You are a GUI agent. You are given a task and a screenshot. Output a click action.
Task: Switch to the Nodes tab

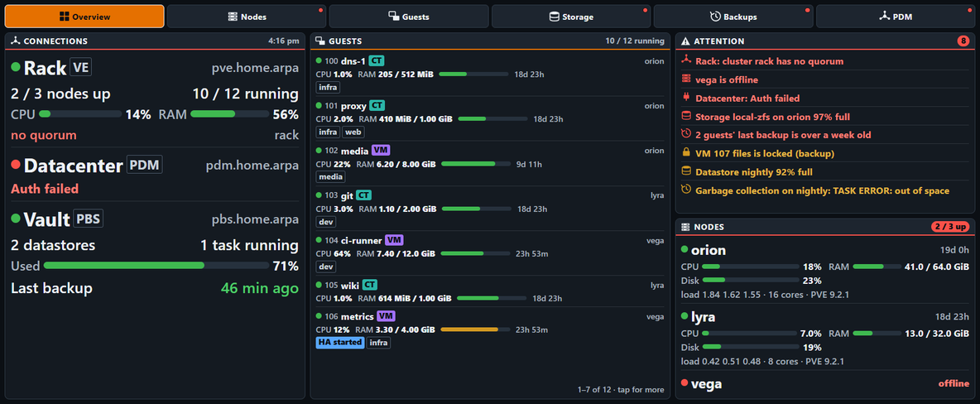[x=247, y=17]
